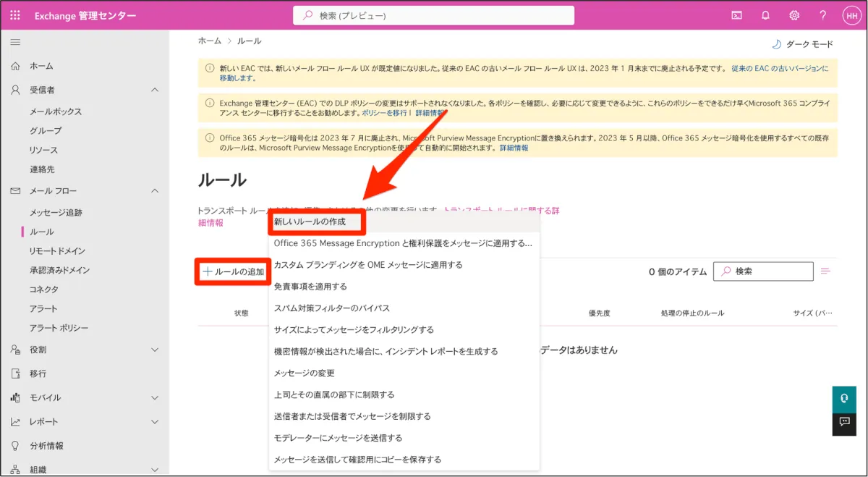Viewport: 868px width, 477px height.
Task: Open the app launcher waffle icon
Action: tap(15, 15)
